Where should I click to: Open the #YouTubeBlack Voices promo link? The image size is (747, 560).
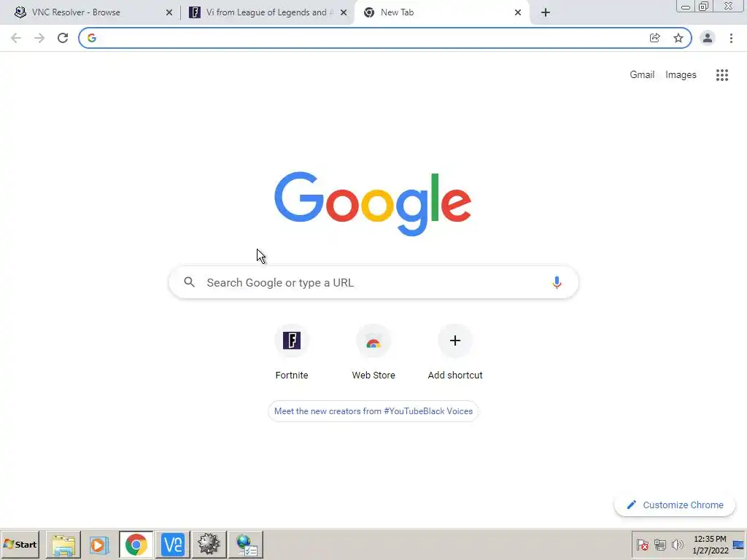373,411
